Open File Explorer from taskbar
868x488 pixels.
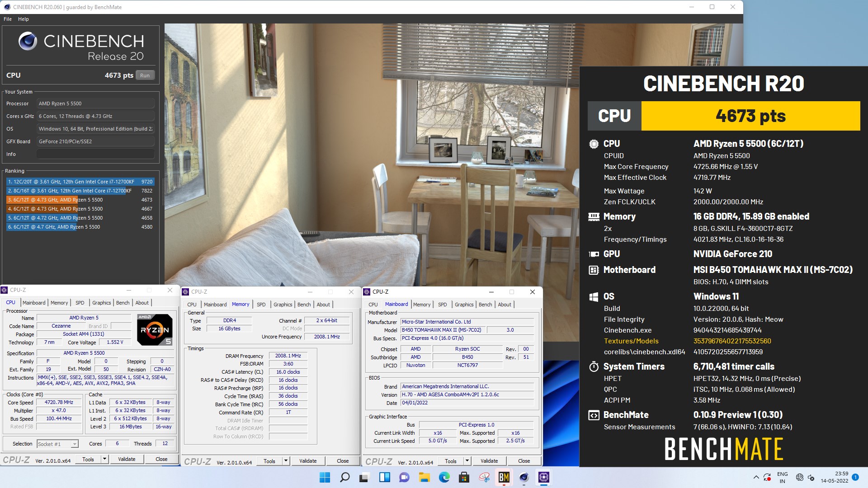(424, 477)
